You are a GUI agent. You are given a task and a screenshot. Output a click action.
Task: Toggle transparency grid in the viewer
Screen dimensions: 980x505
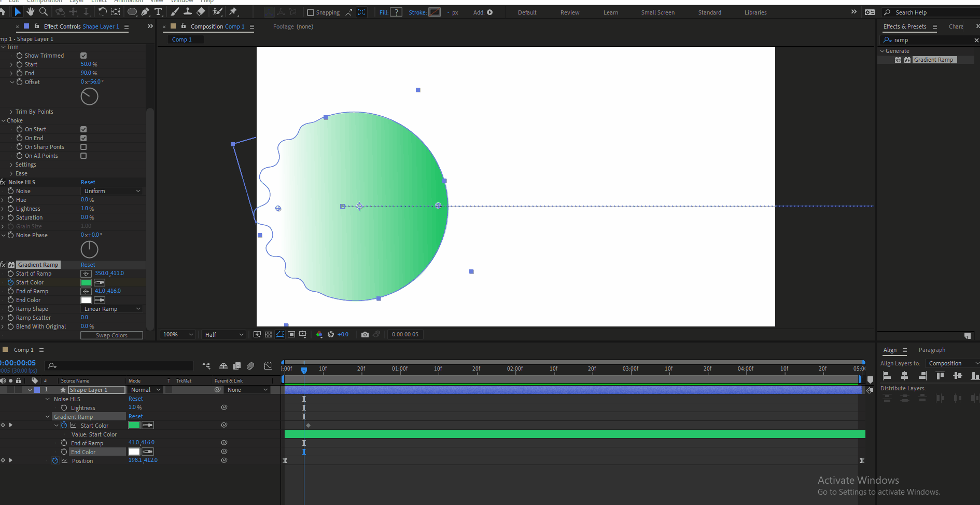(268, 334)
